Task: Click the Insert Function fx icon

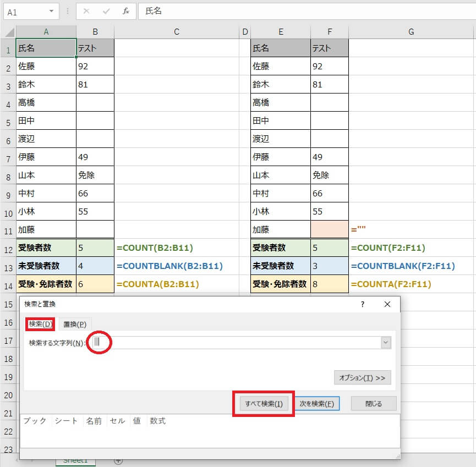Action: (125, 11)
